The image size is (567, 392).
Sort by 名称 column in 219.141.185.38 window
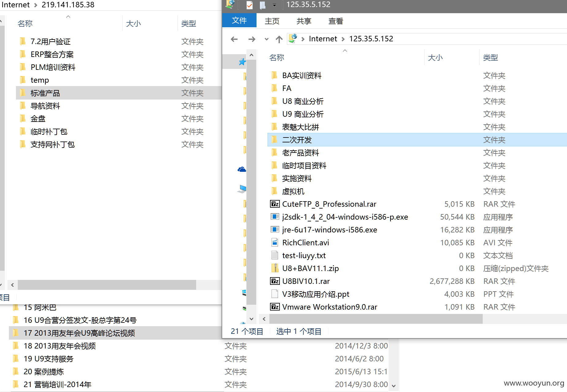tap(25, 24)
